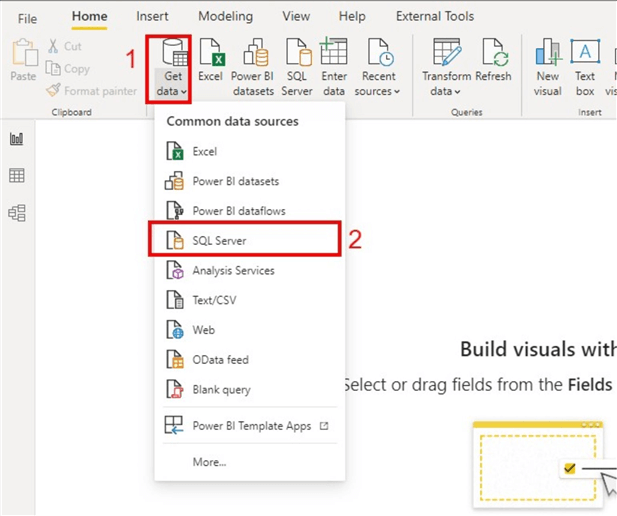The width and height of the screenshot is (617, 516).
Task: Choose Excel in the data sources menu
Action: pyautogui.click(x=250, y=151)
